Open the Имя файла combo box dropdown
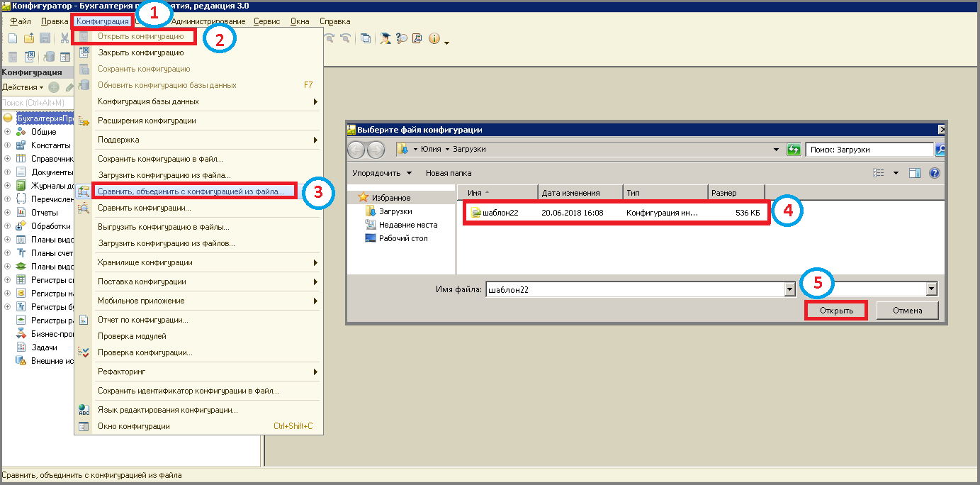980x485 pixels. [789, 289]
